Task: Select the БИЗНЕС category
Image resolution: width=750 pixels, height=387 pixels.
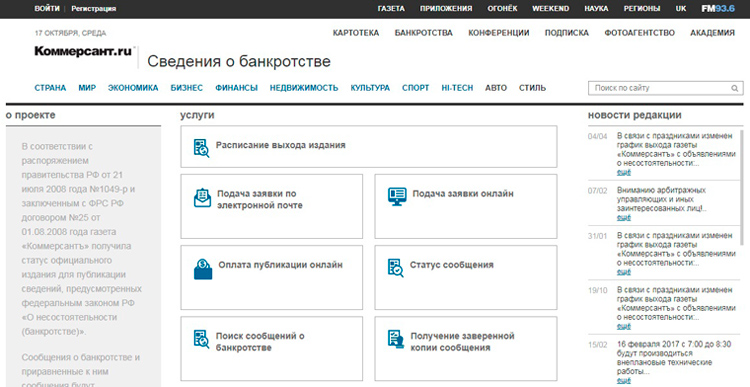Action: click(187, 88)
